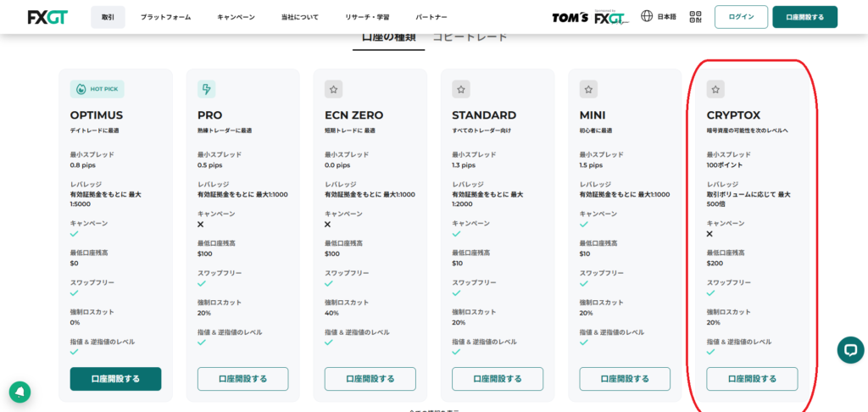Click the ECN ZERO card title
868x412 pixels.
pyautogui.click(x=354, y=115)
